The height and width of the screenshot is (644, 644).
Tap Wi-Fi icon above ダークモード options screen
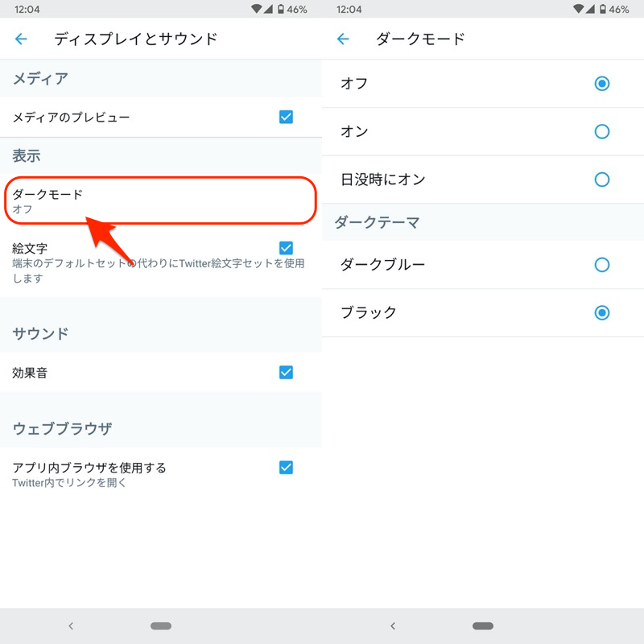(579, 9)
